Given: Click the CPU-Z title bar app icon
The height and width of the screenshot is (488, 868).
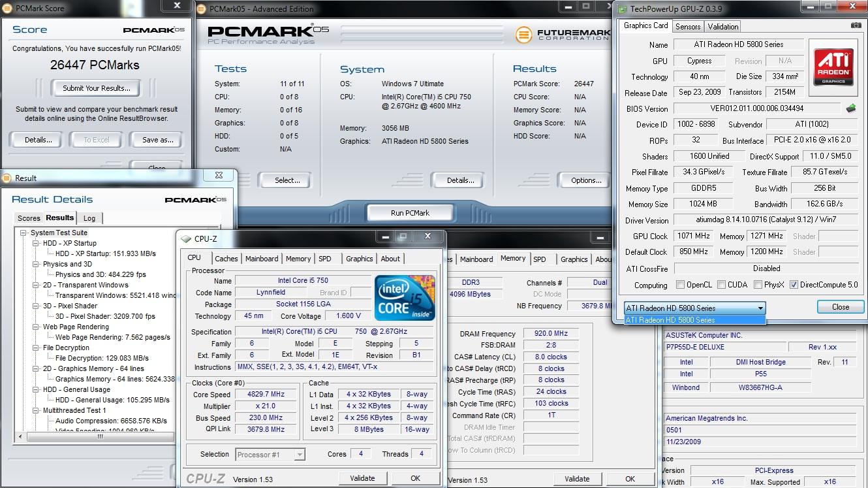Looking at the screenshot, I should coord(187,238).
